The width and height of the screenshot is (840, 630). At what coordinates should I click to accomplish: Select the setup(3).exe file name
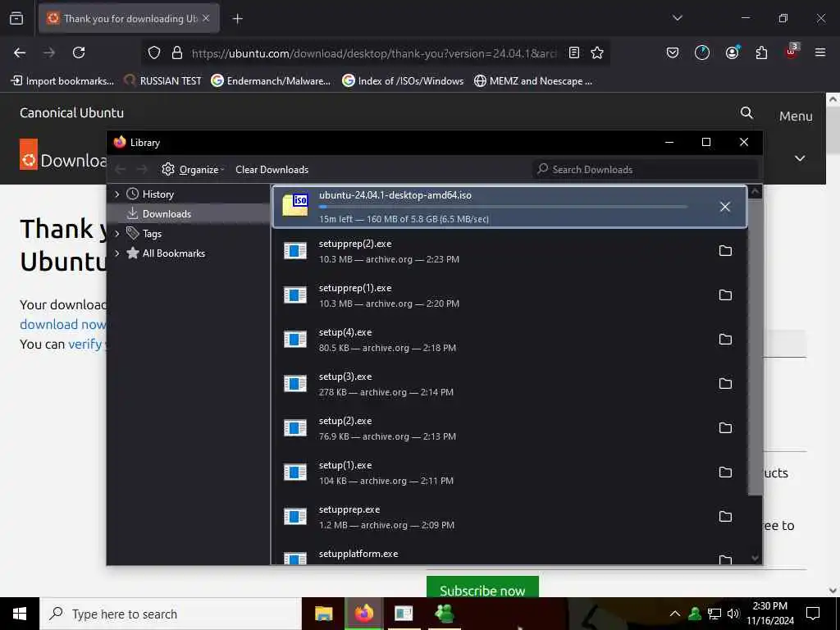[345, 377]
